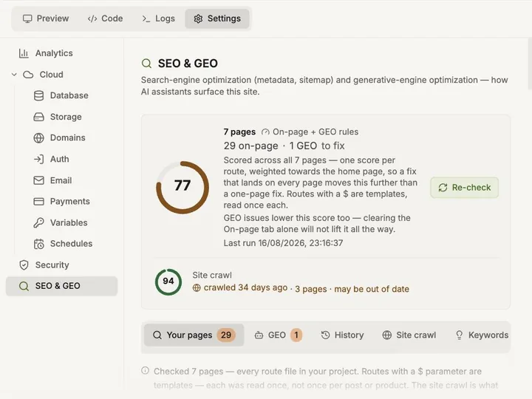The width and height of the screenshot is (532, 399).
Task: Open the Storage settings
Action: point(66,117)
